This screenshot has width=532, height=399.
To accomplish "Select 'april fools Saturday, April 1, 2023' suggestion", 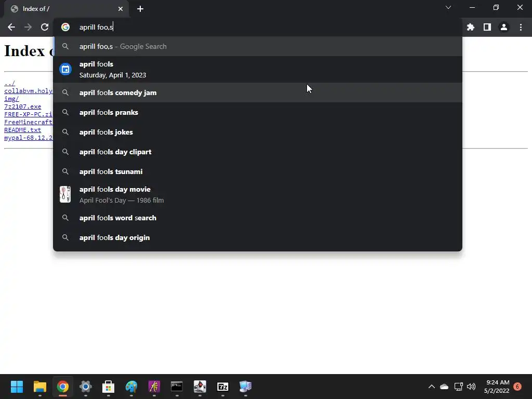I will (258, 70).
